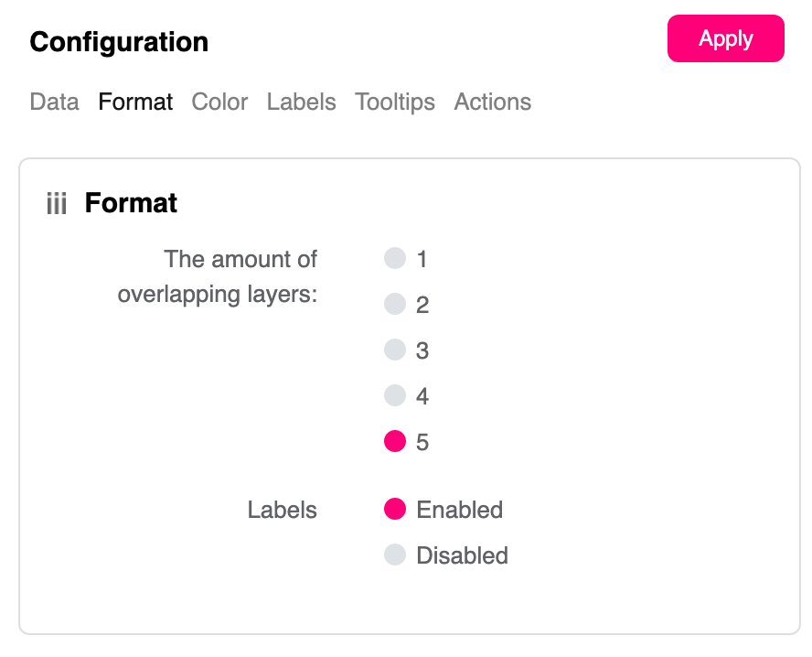Choose 2 overlapping layers
Screen dimensions: 812x657
[x=395, y=305]
